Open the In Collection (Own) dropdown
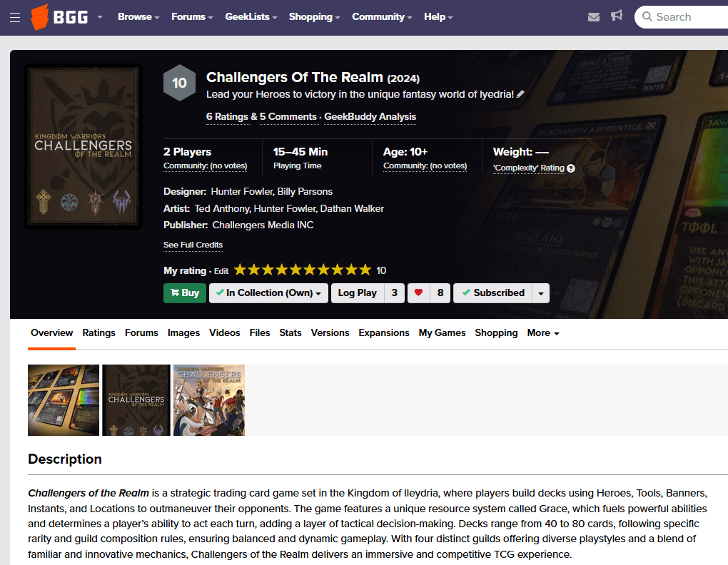 (268, 293)
